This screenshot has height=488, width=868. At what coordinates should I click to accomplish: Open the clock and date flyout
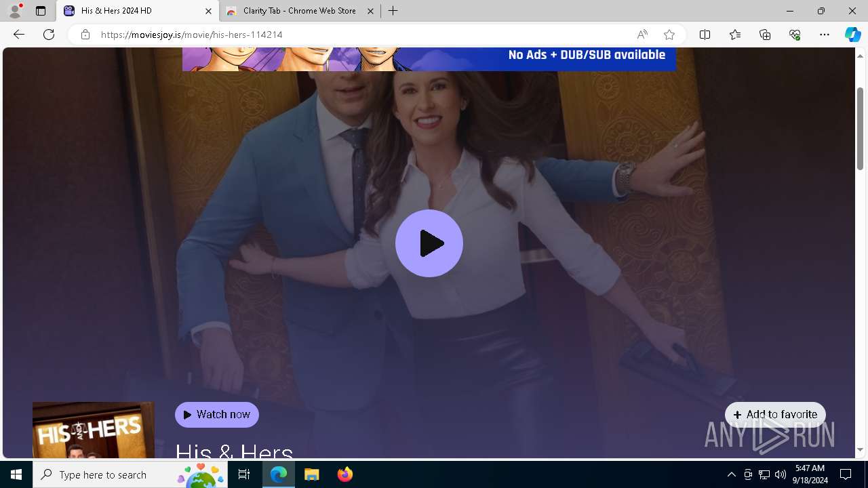point(810,474)
